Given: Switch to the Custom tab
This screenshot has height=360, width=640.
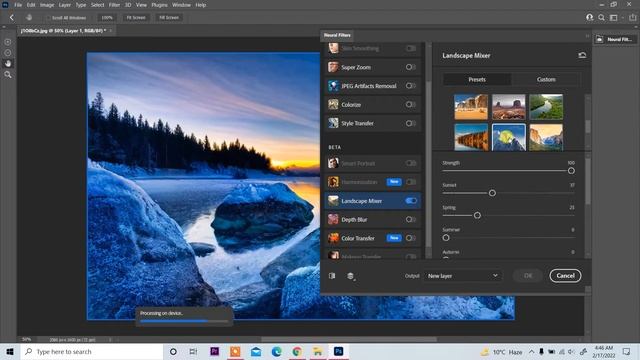Looking at the screenshot, I should [546, 80].
